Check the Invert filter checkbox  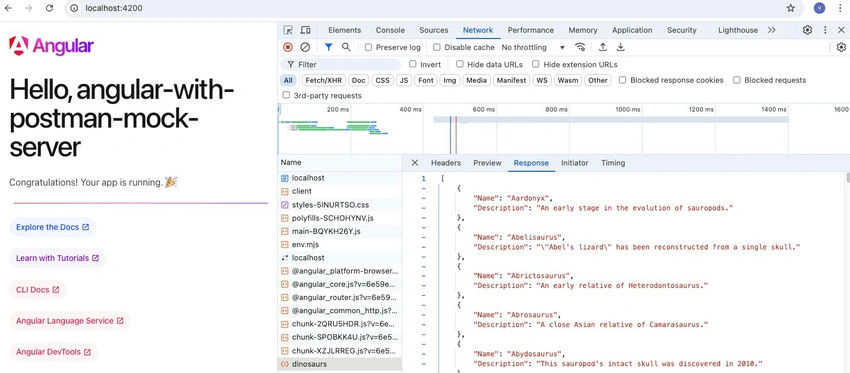[x=413, y=64]
